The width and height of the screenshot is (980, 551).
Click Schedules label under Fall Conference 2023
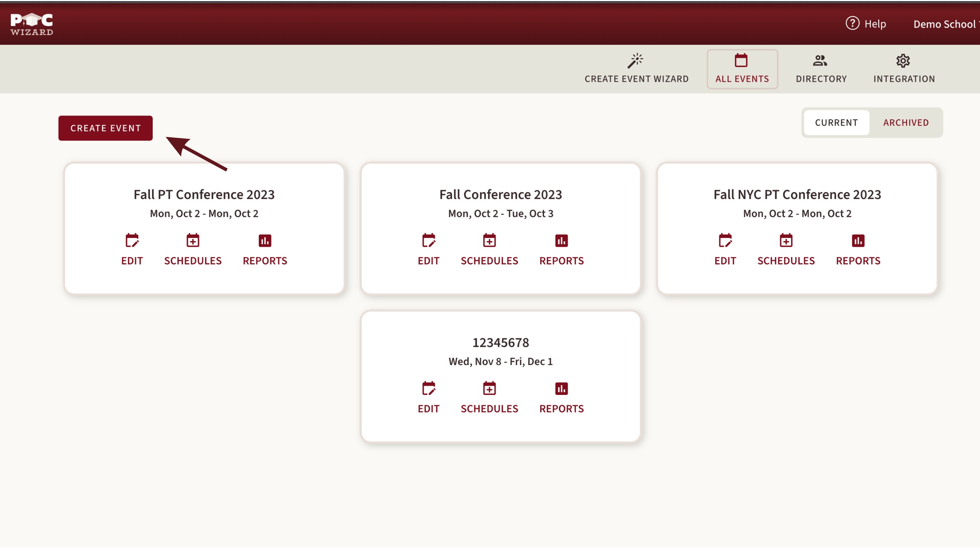[490, 261]
